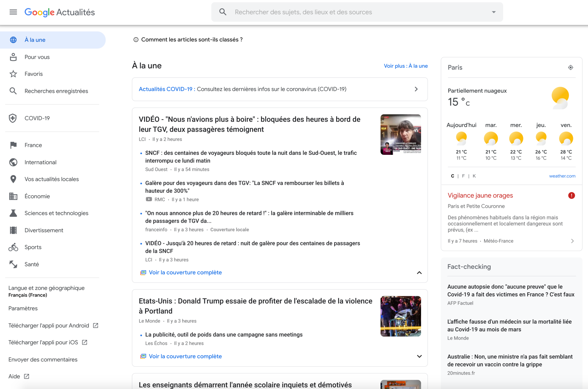Click the search magnifier icon
The image size is (588, 389).
223,12
